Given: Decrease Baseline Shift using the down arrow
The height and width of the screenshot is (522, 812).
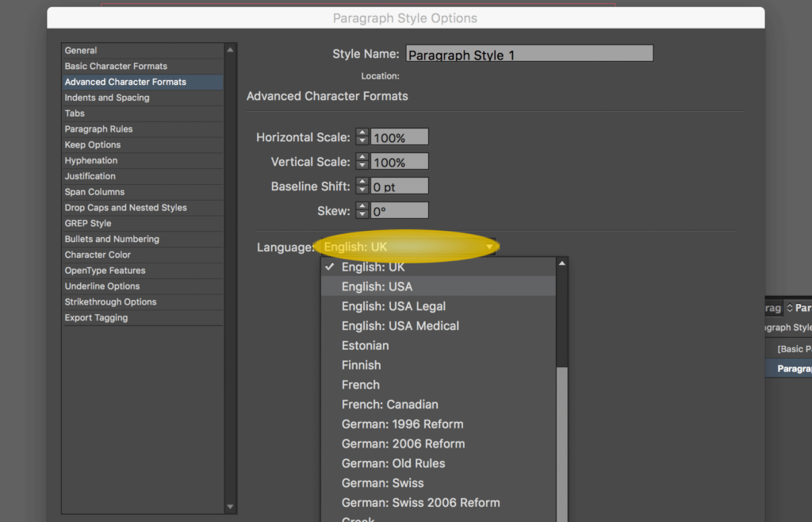Looking at the screenshot, I should (362, 189).
